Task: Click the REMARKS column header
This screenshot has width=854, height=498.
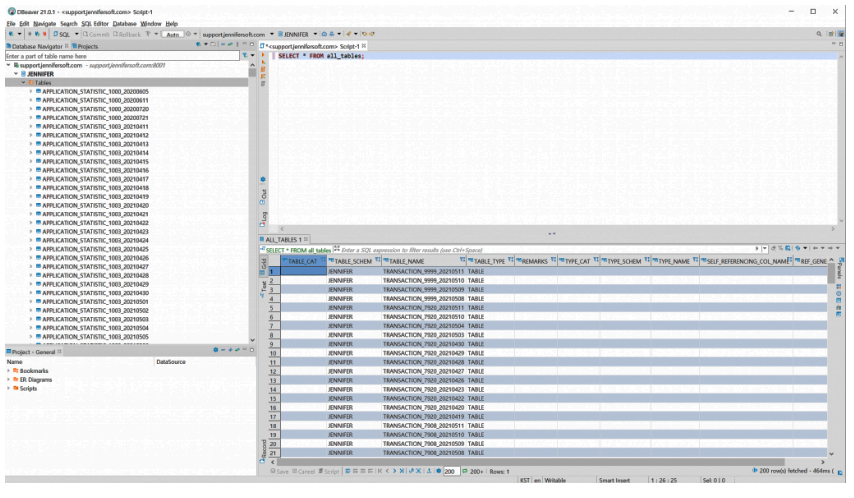Action: coord(534,261)
